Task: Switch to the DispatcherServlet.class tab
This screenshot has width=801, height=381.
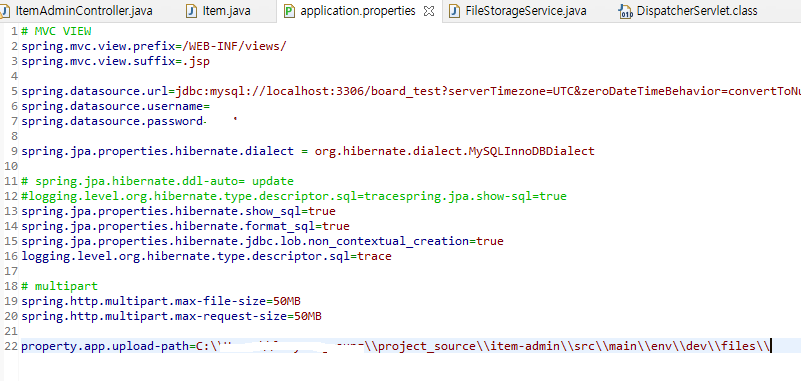Action: click(697, 11)
